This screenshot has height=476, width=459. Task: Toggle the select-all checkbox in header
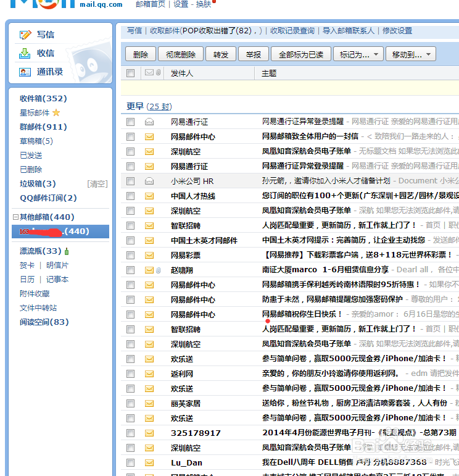pyautogui.click(x=130, y=73)
